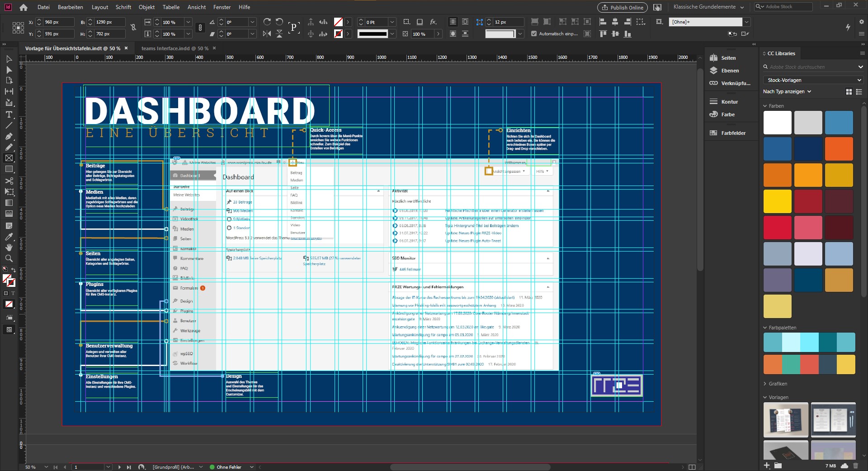The width and height of the screenshot is (868, 471).
Task: Click the Publish Online button
Action: [622, 7]
